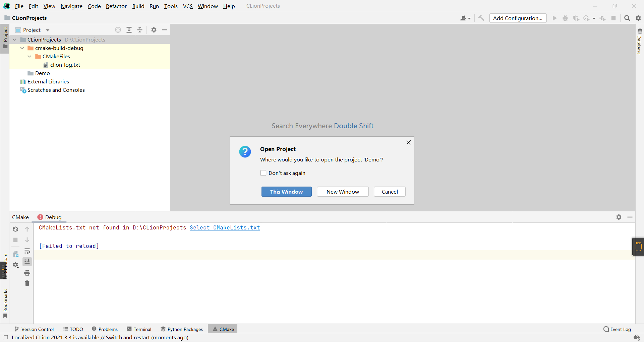Open the Problems tool window tab

[x=105, y=329]
